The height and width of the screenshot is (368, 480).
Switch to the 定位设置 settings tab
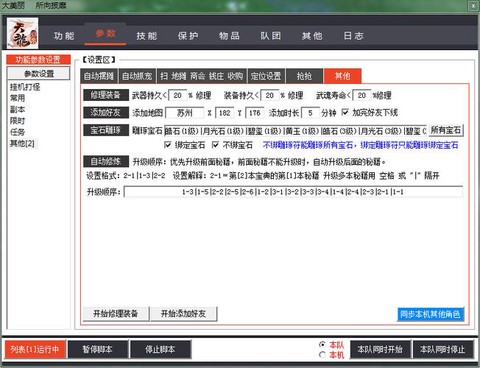tap(266, 76)
